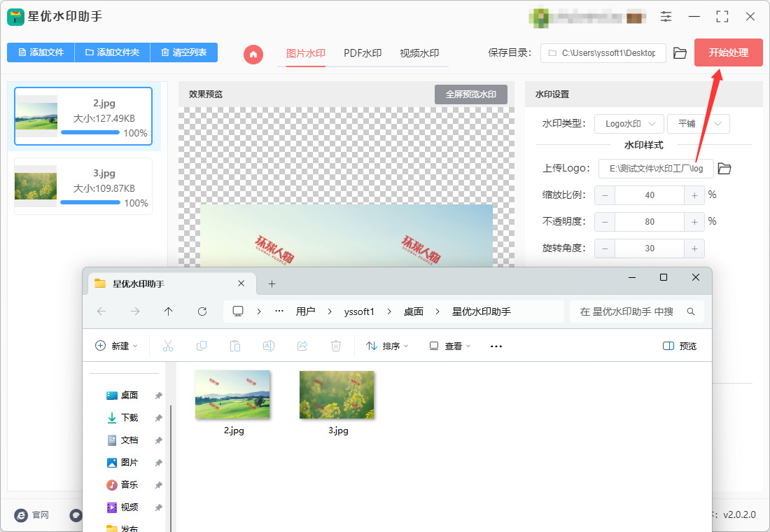The width and height of the screenshot is (770, 532).
Task: Click the 添加文件 button
Action: [41, 52]
